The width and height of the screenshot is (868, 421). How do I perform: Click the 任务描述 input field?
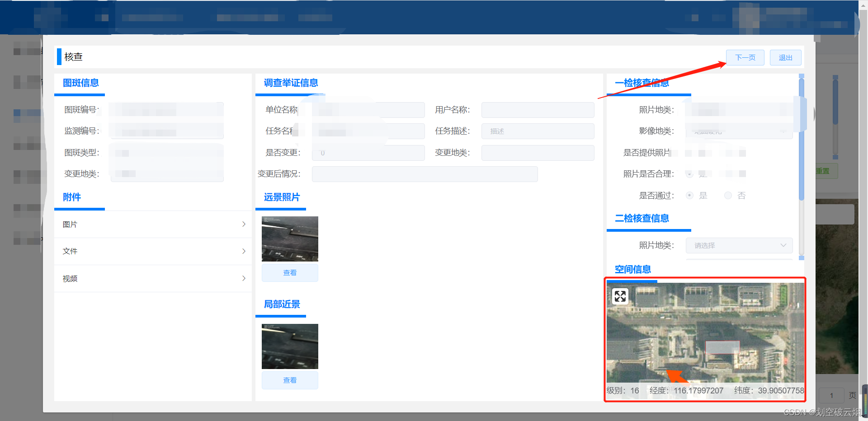tap(538, 131)
